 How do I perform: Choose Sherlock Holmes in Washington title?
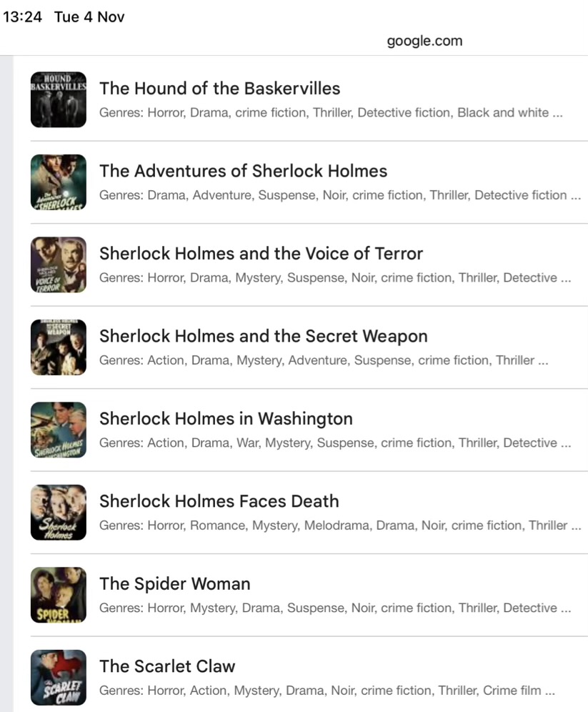(226, 419)
